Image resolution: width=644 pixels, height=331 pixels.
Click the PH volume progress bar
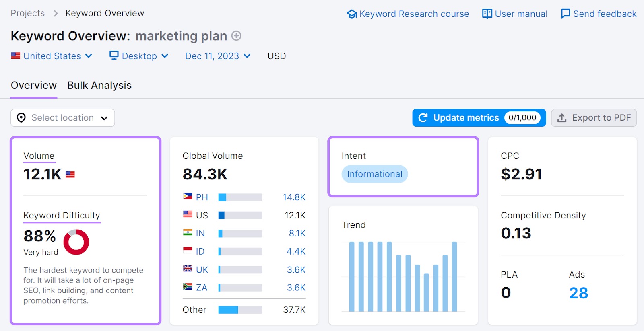click(240, 197)
